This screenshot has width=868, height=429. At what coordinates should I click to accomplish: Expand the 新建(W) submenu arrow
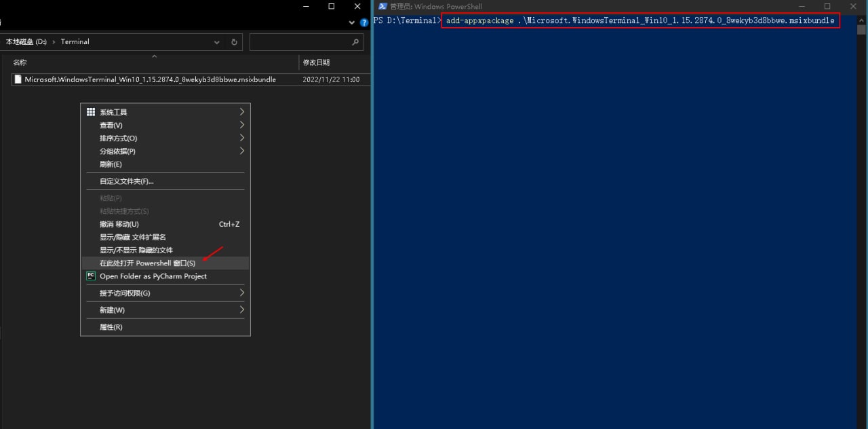[x=241, y=310]
